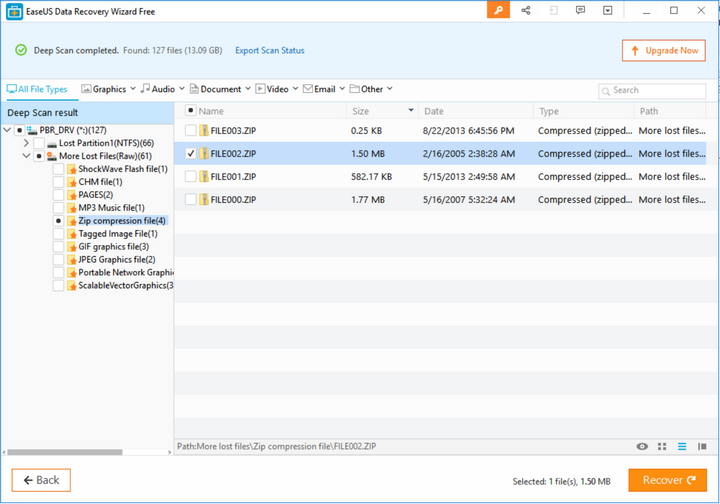Open the Document filter dropdown arrow
The height and width of the screenshot is (504, 720).
point(248,89)
